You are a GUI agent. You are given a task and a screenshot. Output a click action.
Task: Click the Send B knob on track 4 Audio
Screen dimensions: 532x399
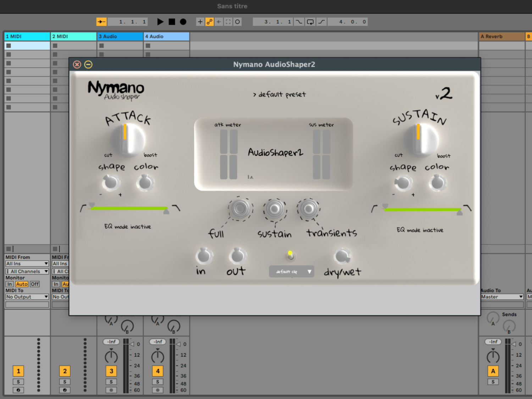click(174, 326)
